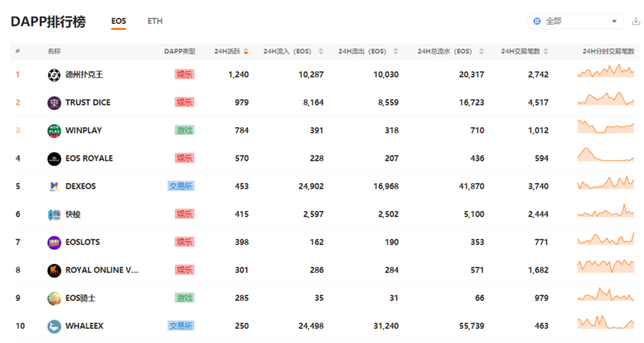Click the 娱乐 tag for EOSLOTS
Screen dimensions: 644x343
[x=184, y=242]
